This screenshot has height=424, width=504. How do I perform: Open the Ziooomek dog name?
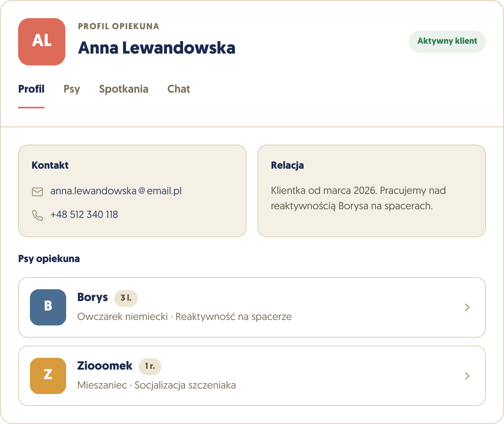pos(105,366)
